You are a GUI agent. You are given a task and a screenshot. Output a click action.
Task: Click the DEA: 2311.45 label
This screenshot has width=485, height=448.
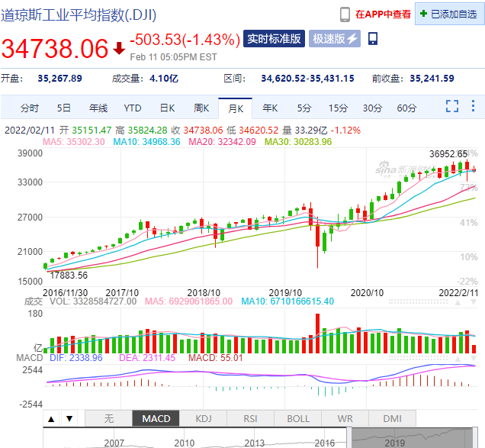pyautogui.click(x=147, y=358)
